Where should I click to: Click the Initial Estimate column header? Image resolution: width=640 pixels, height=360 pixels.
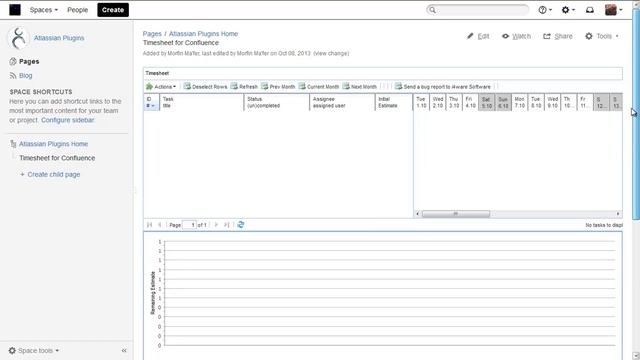click(x=394, y=102)
